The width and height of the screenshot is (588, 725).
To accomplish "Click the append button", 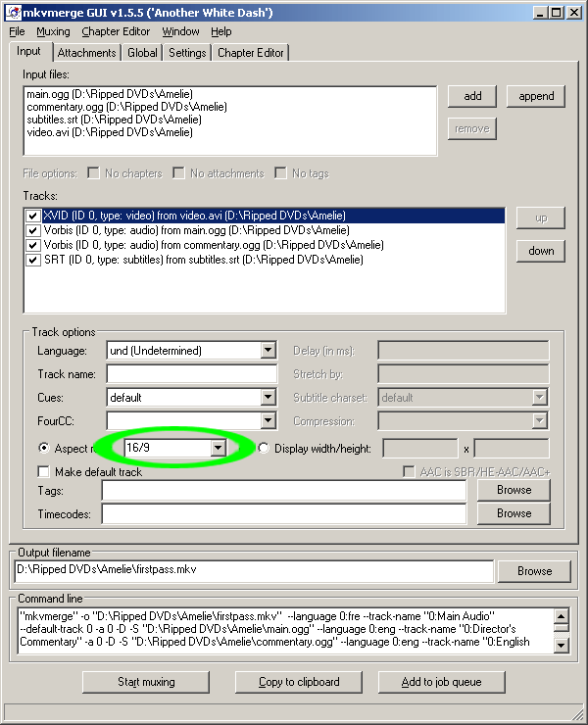I will tap(536, 96).
